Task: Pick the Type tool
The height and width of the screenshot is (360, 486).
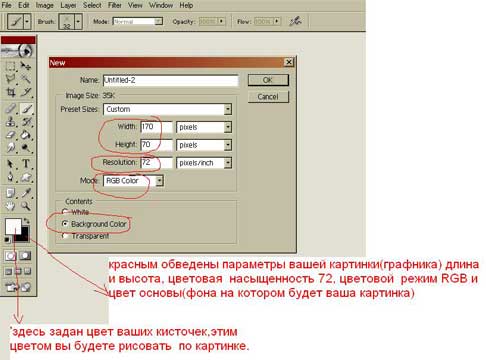Action: pyautogui.click(x=26, y=163)
